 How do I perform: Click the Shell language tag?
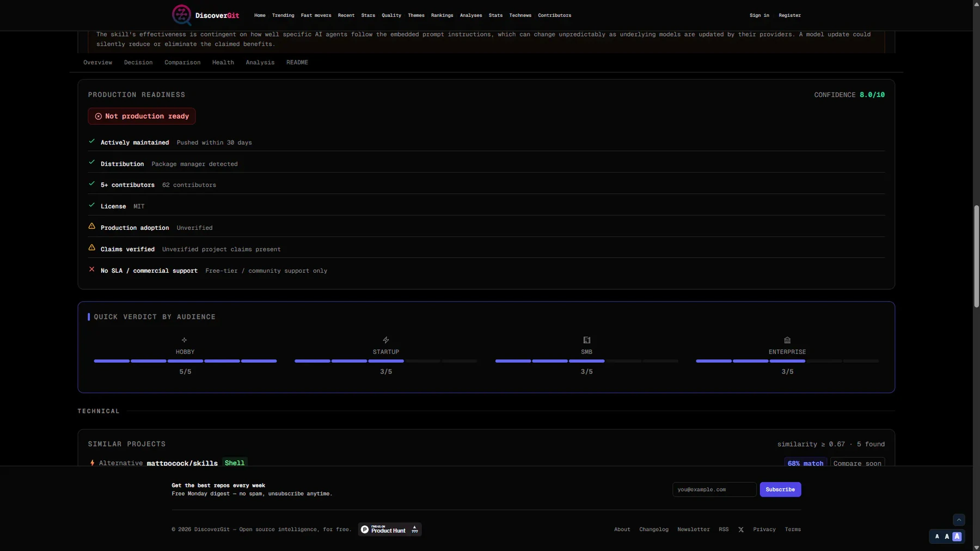[x=235, y=463]
